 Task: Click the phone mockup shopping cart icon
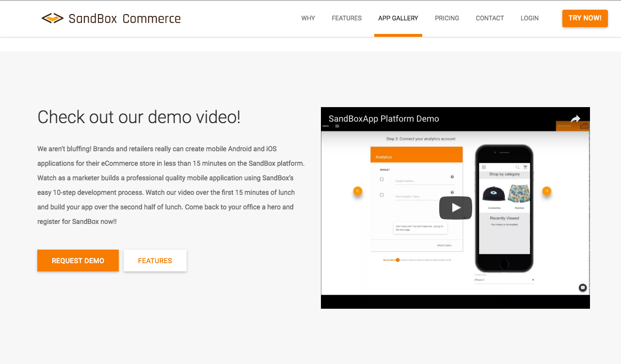[x=525, y=167]
